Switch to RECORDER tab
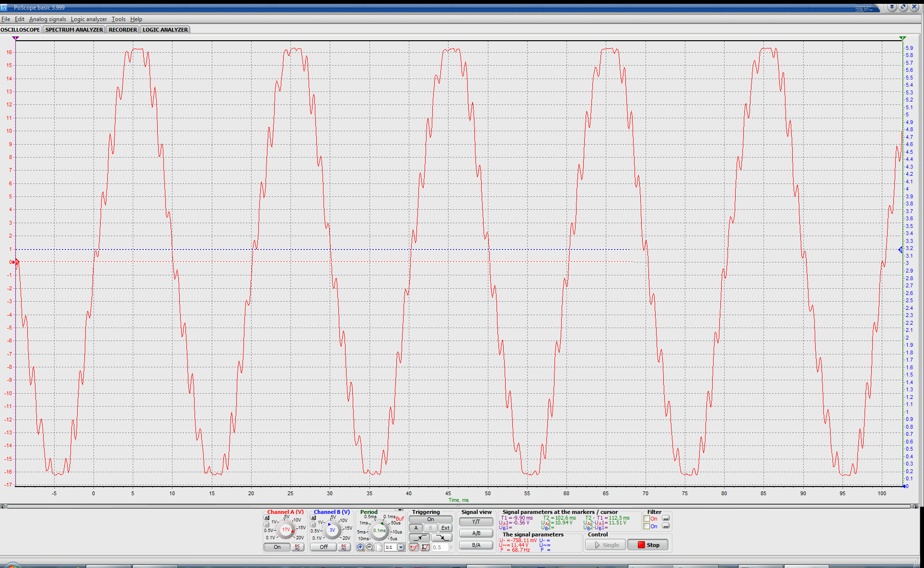The height and width of the screenshot is (568, 924). 123,30
